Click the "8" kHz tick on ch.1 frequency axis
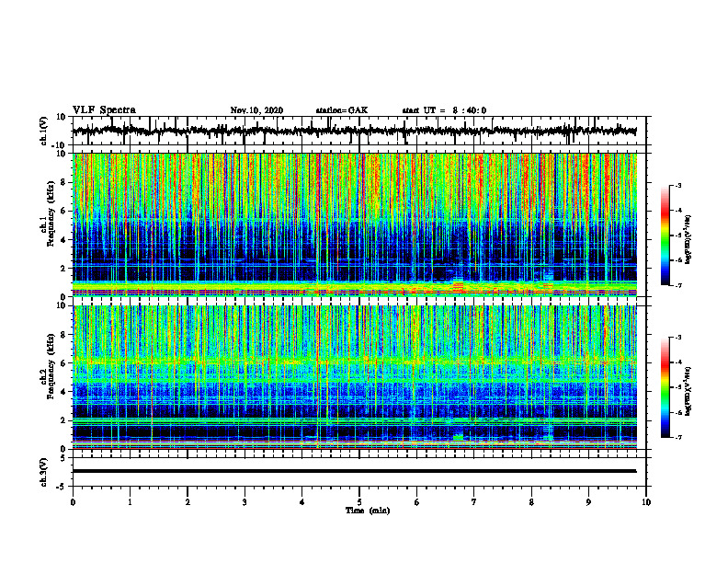Screen dimensions: 728x563 tap(64, 182)
